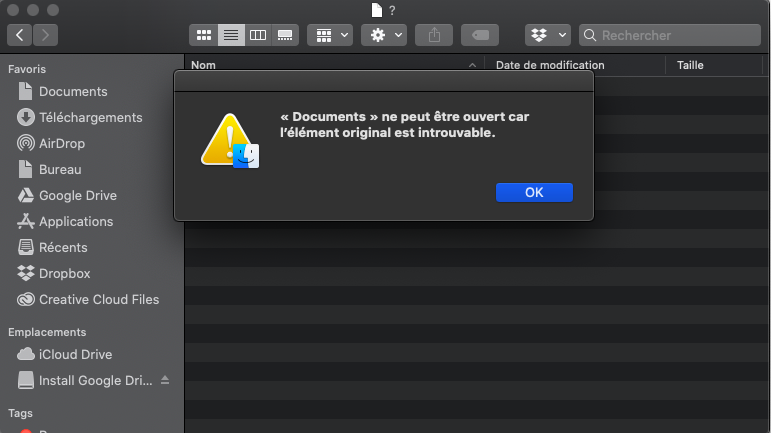The height and width of the screenshot is (433, 771).
Task: Click the back navigation arrow
Action: 20,35
